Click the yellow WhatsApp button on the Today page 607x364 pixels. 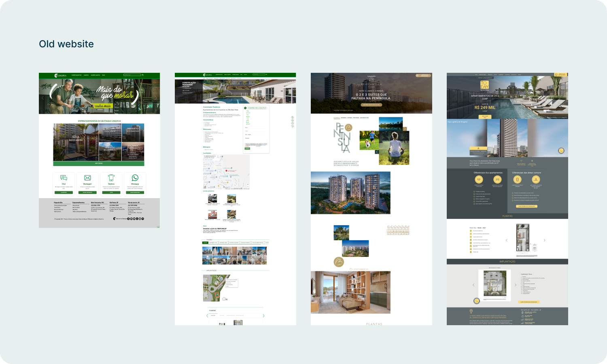coord(561,74)
